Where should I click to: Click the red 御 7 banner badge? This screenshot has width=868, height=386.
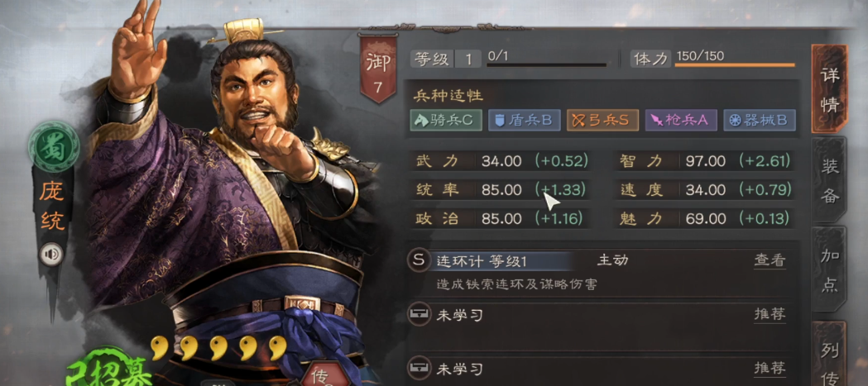(x=377, y=68)
